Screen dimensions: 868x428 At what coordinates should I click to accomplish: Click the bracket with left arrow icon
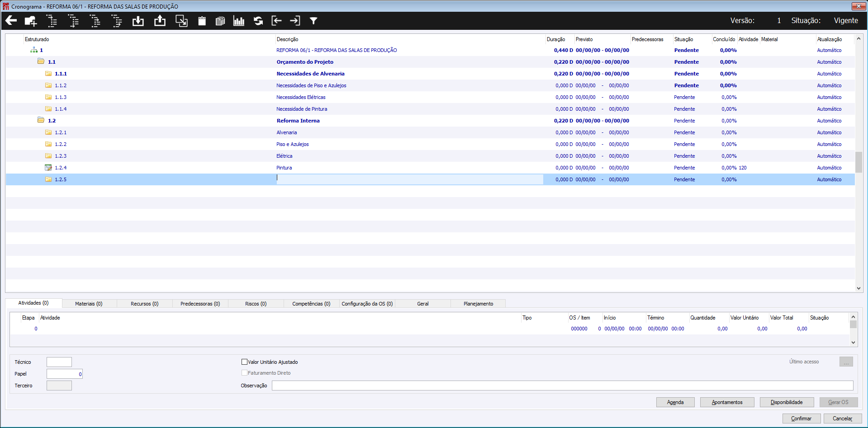[276, 20]
